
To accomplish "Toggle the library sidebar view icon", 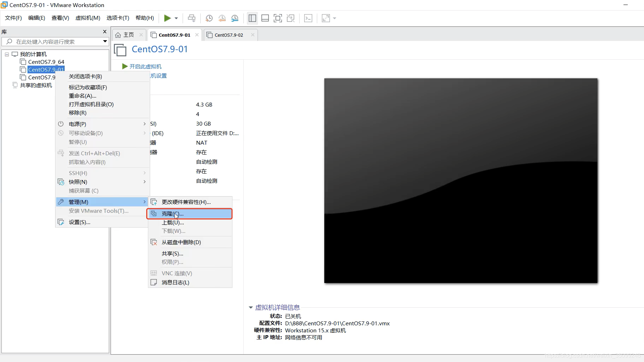I will pyautogui.click(x=252, y=18).
